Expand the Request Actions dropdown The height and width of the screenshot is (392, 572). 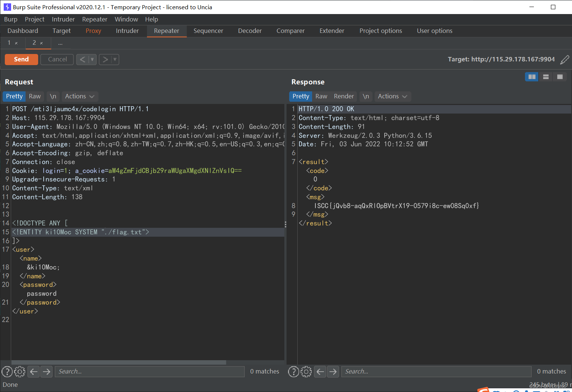click(x=80, y=97)
